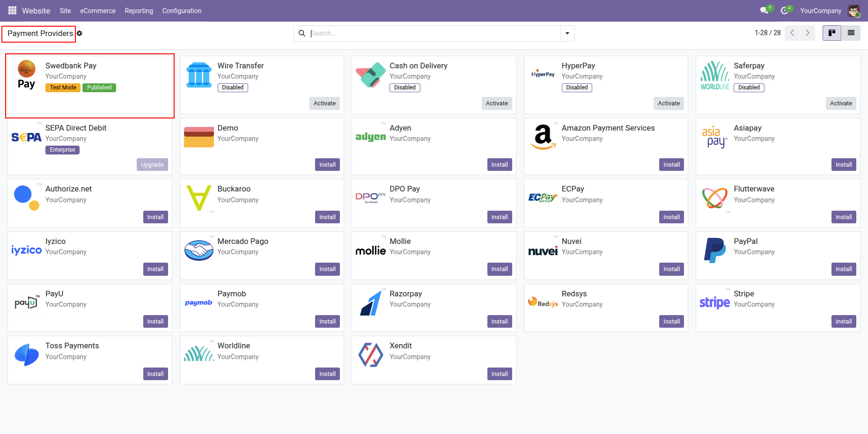Open the Website app menu
The image size is (868, 434).
coord(36,11)
